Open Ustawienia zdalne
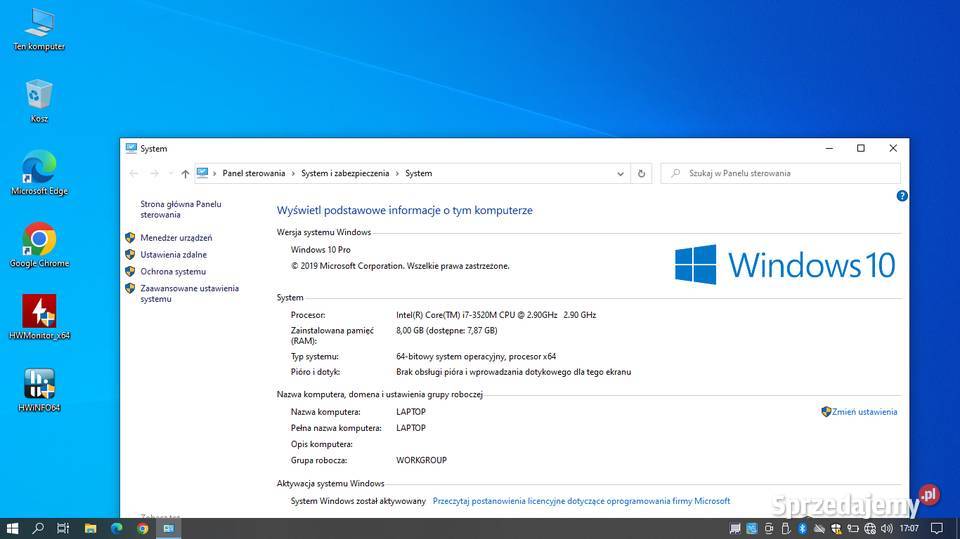 click(173, 255)
